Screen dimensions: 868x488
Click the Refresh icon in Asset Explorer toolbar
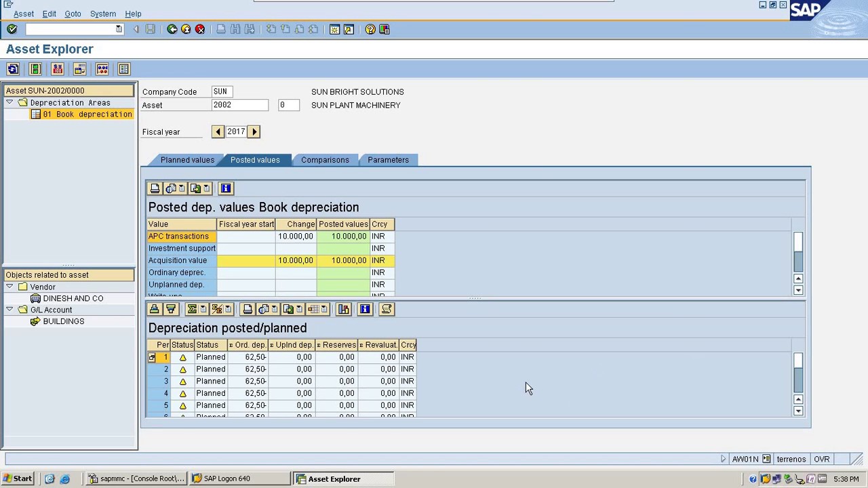pos(13,69)
